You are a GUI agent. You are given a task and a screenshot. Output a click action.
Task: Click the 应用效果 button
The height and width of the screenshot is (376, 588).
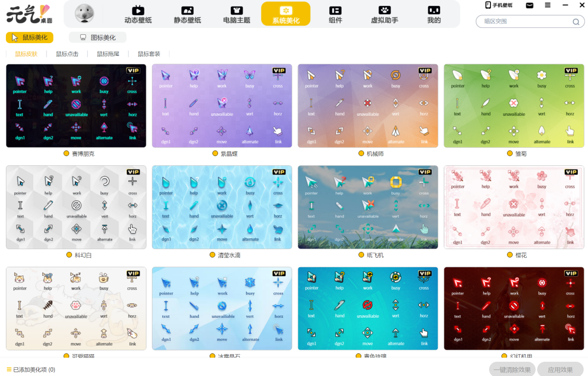(560, 370)
